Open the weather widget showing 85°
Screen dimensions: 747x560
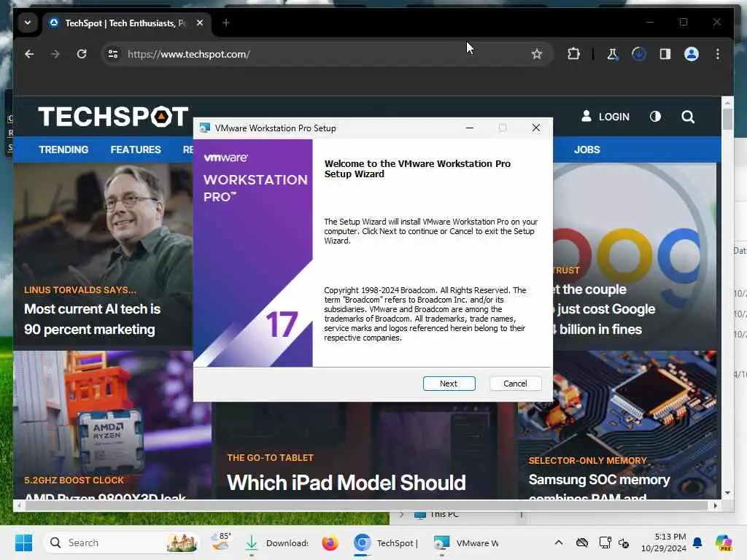tap(221, 542)
